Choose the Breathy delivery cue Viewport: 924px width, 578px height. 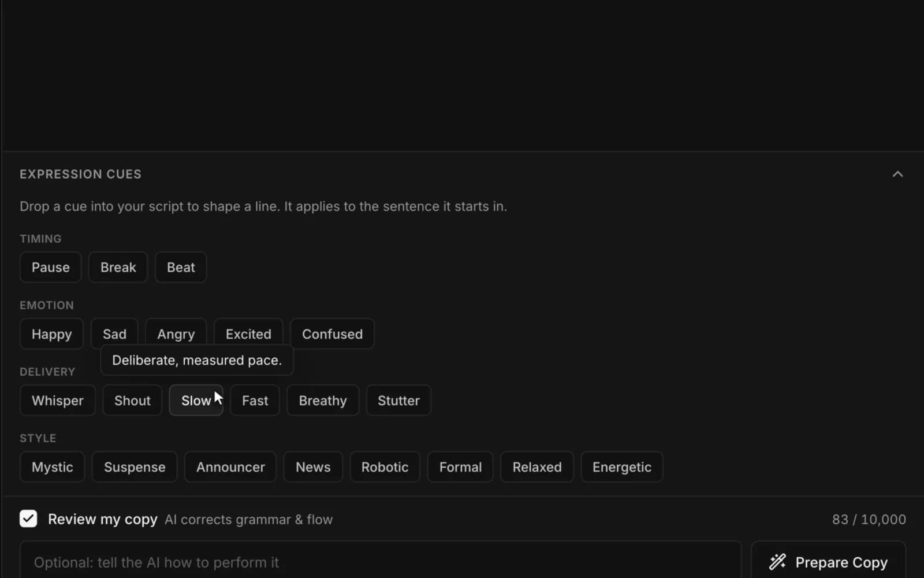tap(323, 401)
